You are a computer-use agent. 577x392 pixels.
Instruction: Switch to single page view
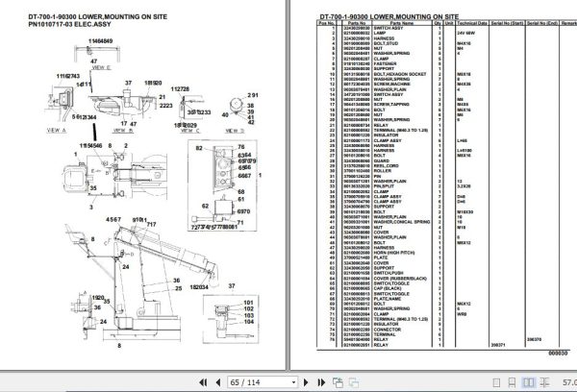click(496, 382)
